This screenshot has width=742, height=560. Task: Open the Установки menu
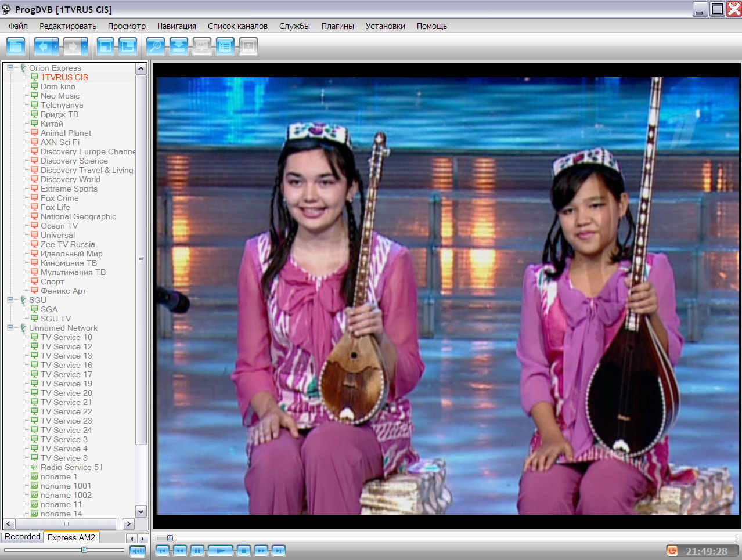(x=385, y=26)
